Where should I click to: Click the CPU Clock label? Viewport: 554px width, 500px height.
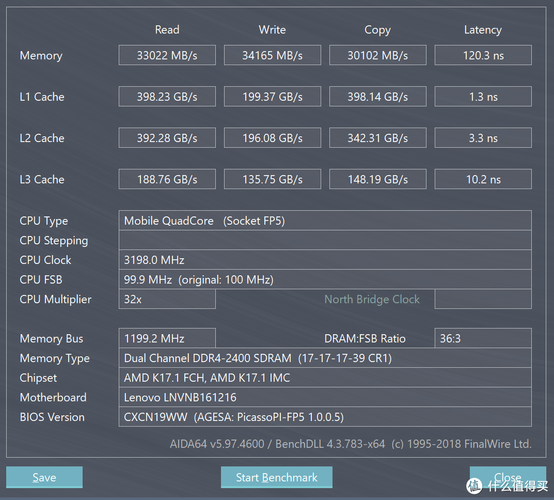[x=45, y=260]
